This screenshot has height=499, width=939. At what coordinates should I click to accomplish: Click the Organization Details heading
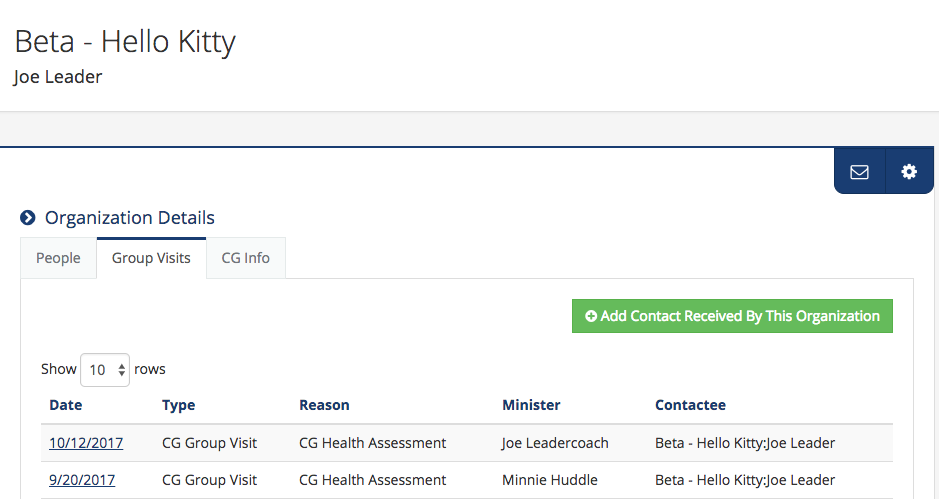coord(130,217)
